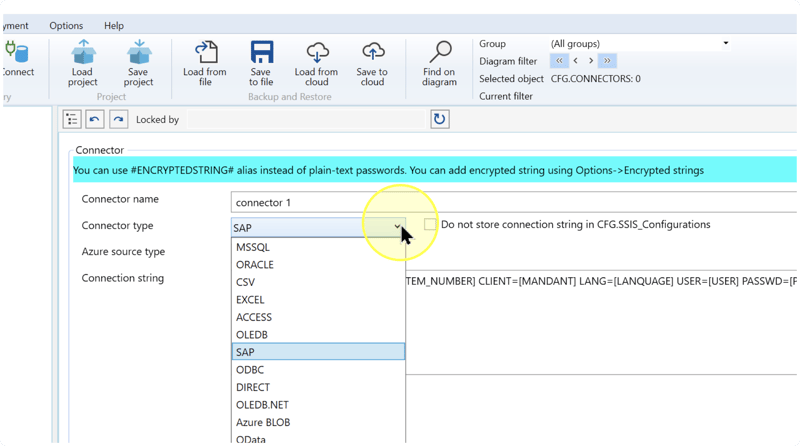This screenshot has width=800, height=446.
Task: Select OLEDB.NET connector type
Action: tap(318, 405)
